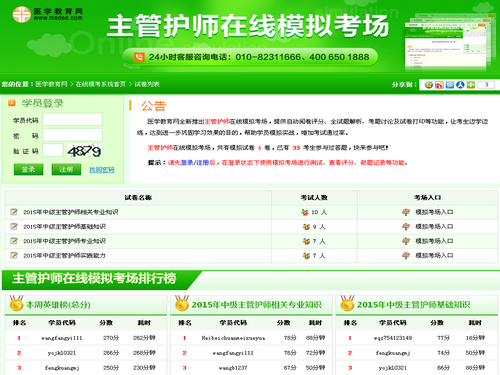
Task: Refresh the captcha image showing 4879
Action: 84,151
